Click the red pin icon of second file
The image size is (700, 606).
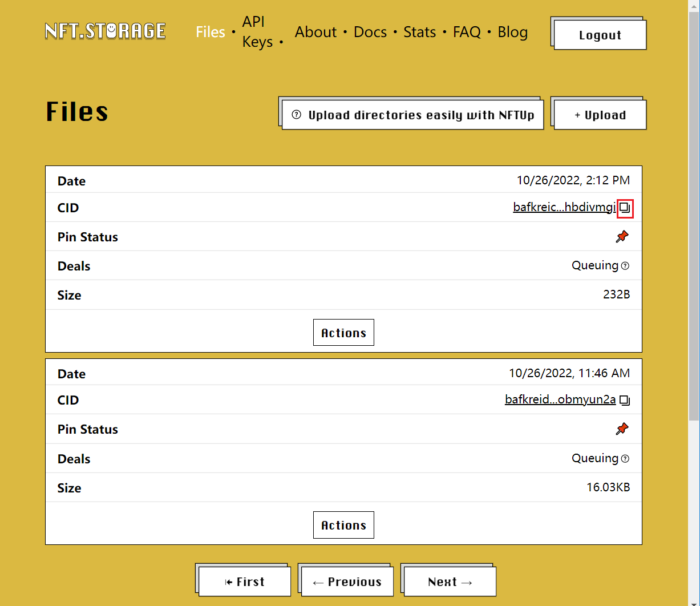coord(622,429)
